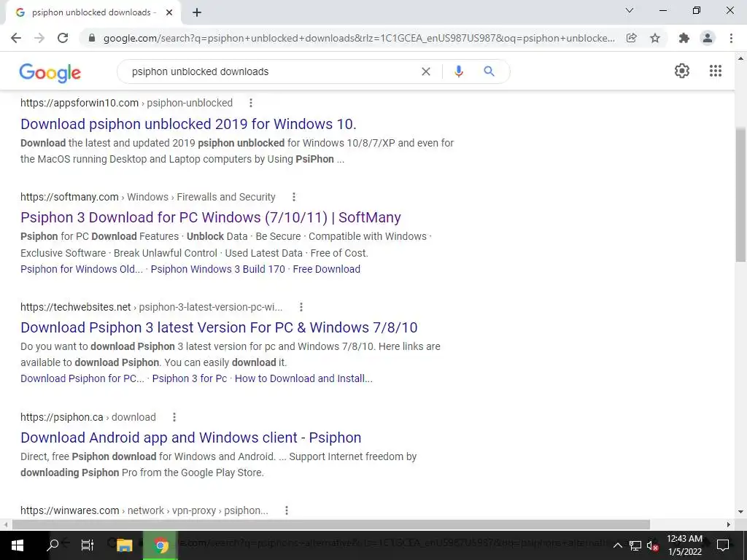Click the horizontal scrollbar thumb

(x=331, y=524)
